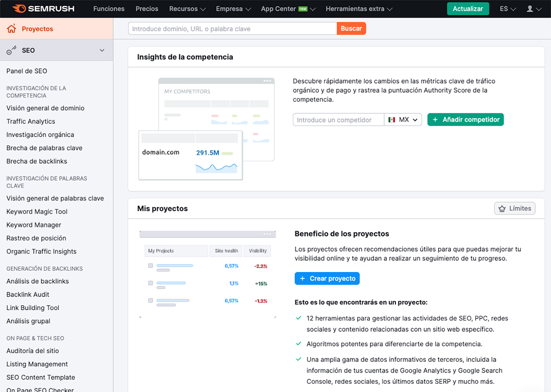Click the My Competitors illustration

206,129
